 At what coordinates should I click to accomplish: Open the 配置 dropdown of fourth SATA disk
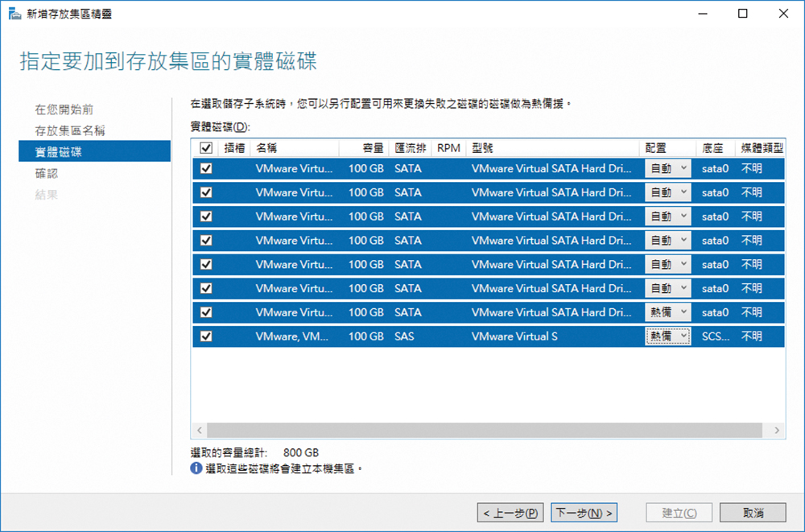pyautogui.click(x=668, y=241)
